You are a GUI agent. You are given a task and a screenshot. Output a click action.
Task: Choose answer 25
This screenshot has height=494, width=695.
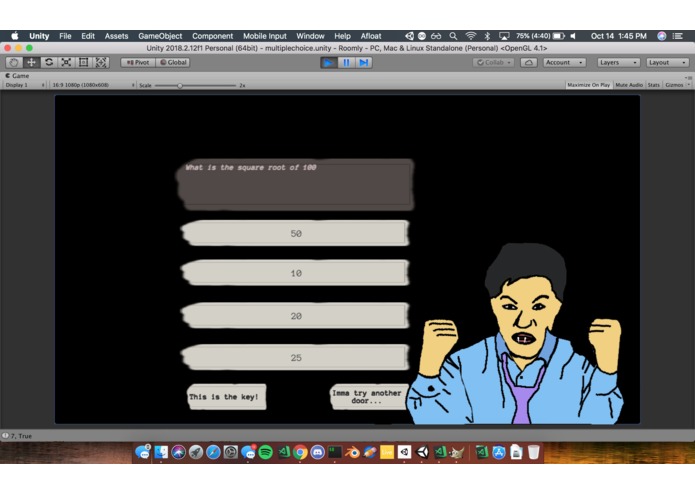(295, 357)
